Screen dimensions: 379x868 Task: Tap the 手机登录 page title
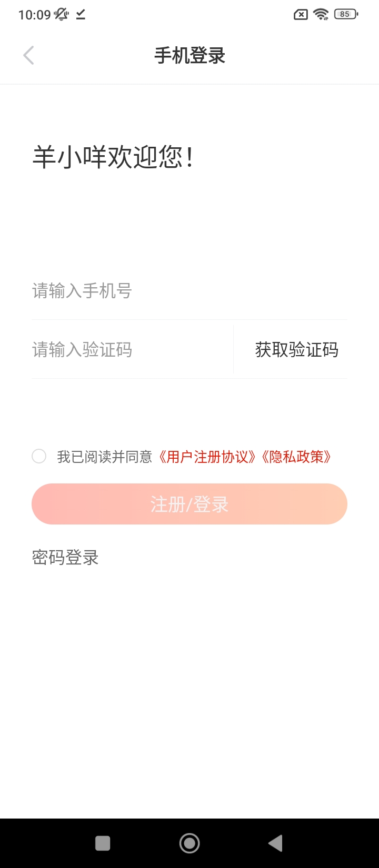189,55
